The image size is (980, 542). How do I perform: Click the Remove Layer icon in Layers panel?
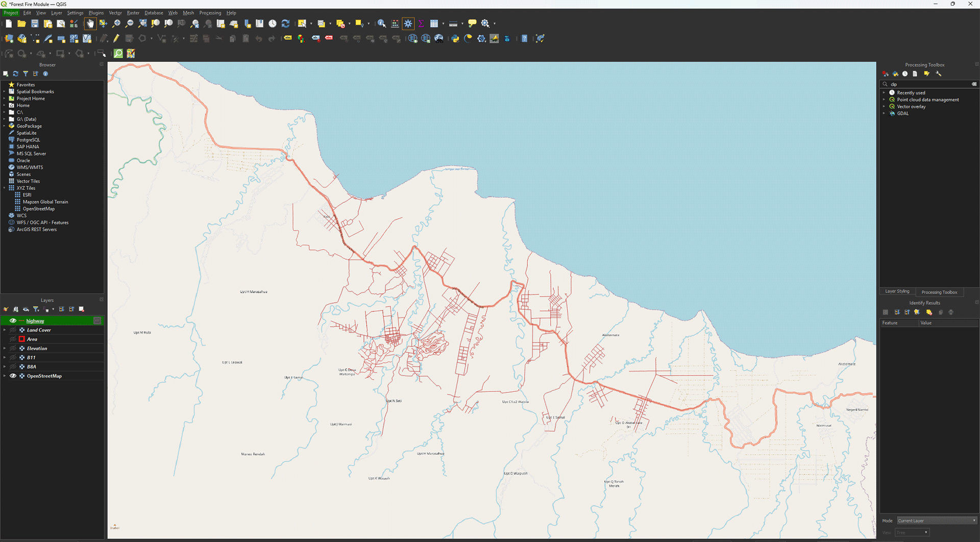point(82,309)
